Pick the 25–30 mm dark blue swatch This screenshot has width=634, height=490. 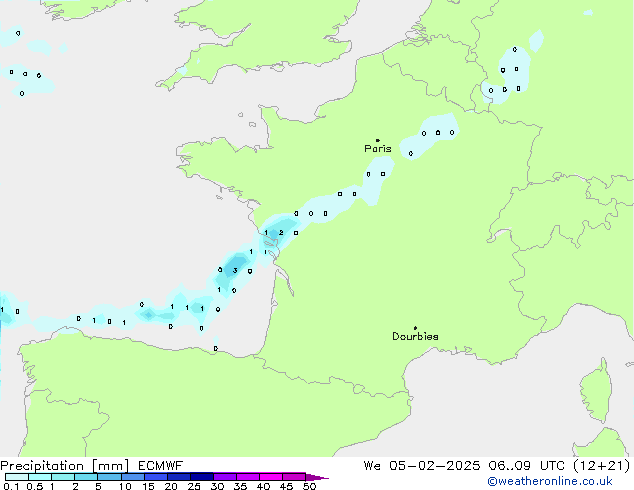(x=201, y=477)
